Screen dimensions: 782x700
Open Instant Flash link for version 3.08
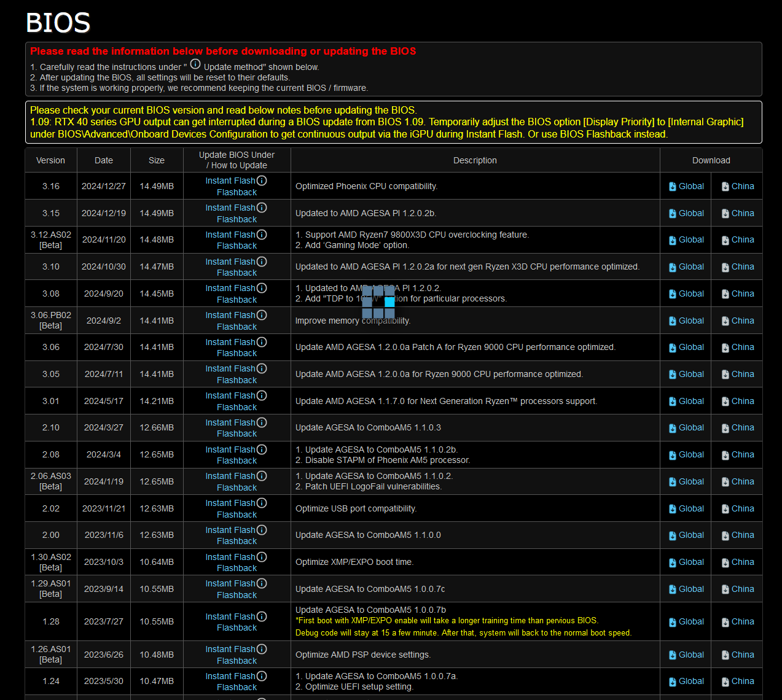(230, 288)
